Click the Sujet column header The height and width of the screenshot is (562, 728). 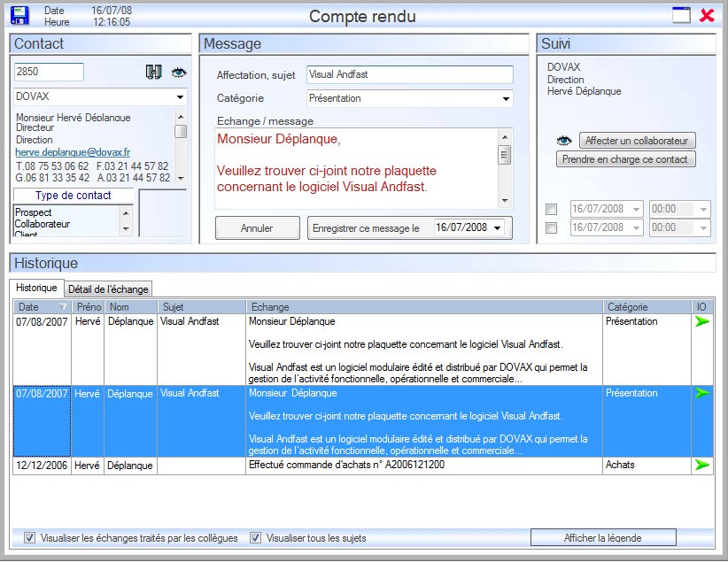tap(201, 307)
